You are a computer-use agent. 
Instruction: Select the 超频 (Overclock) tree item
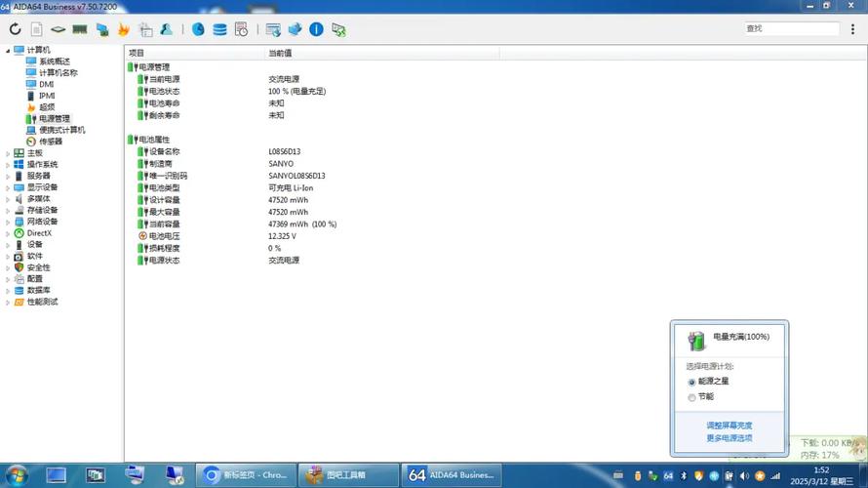click(47, 107)
